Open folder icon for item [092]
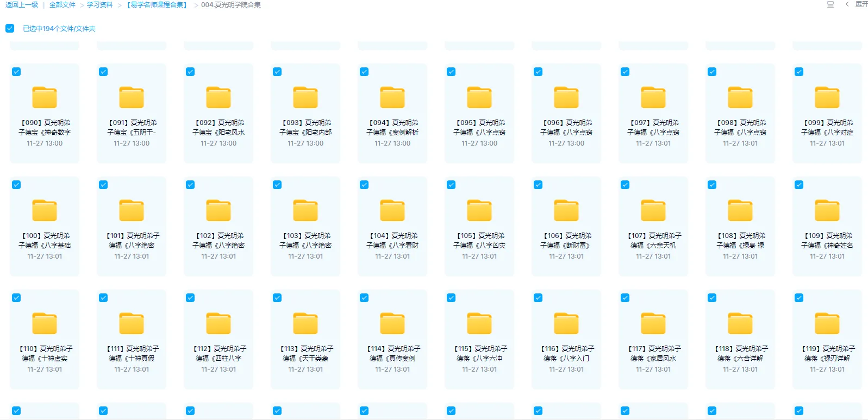Screen dimensions: 868x420 (x=218, y=98)
